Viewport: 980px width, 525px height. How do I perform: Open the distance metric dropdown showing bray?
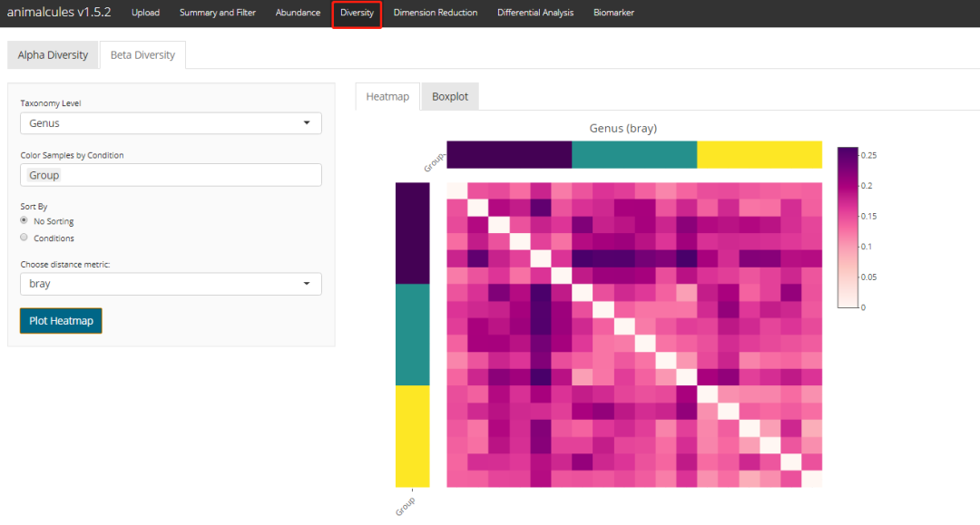pyautogui.click(x=171, y=284)
